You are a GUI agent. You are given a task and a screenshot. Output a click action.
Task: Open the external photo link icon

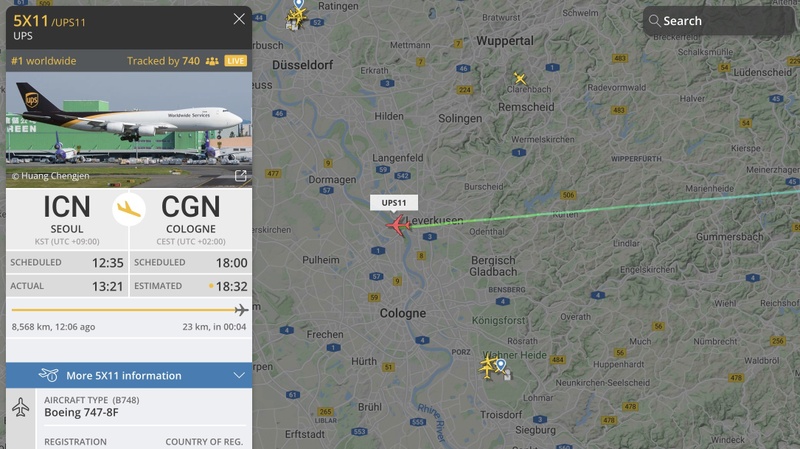point(240,176)
